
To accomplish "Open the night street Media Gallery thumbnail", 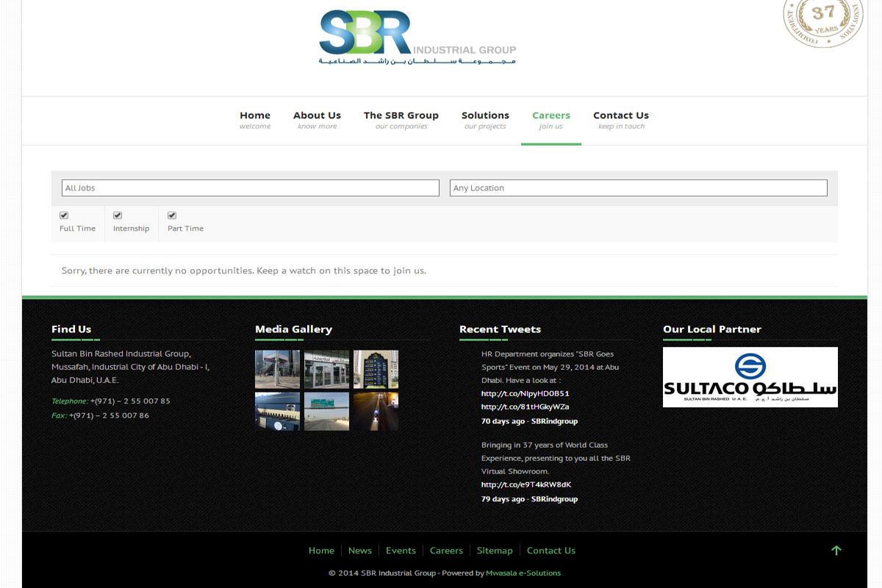I will point(376,411).
